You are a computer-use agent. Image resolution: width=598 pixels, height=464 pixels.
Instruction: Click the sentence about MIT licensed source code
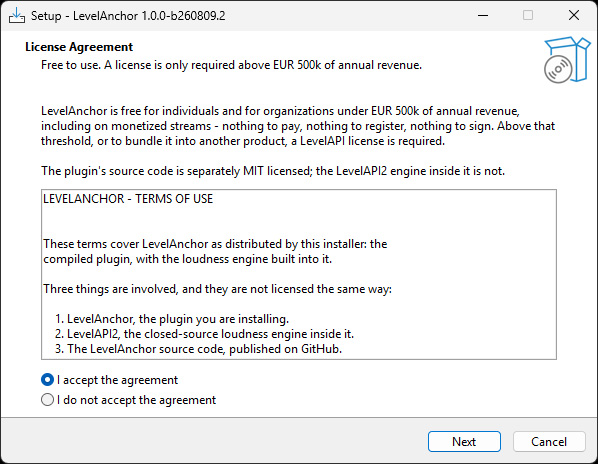[x=273, y=171]
